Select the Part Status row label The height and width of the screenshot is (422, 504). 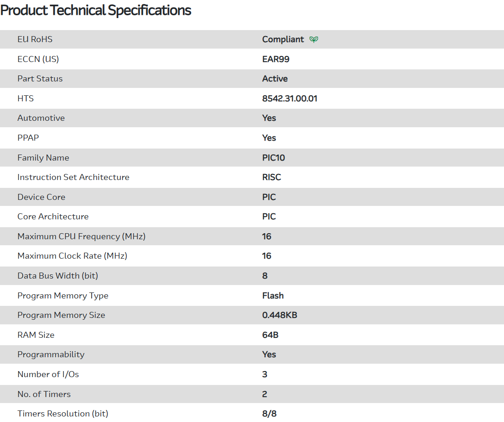point(40,79)
